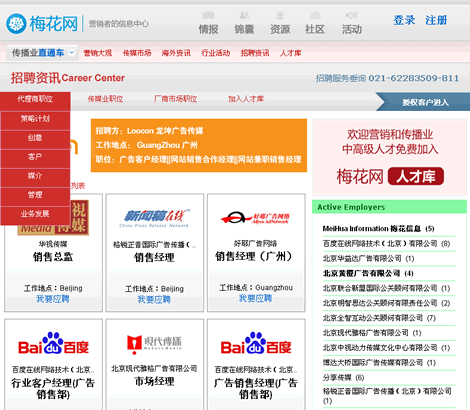Open the 销售经理 Beijing job title
This screenshot has width=470, height=410.
click(x=154, y=257)
